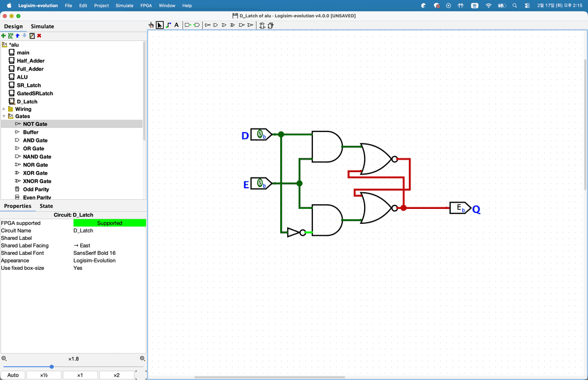The height and width of the screenshot is (380, 588).
Task: Select the Wiring tool in toolbar
Action: coord(168,25)
